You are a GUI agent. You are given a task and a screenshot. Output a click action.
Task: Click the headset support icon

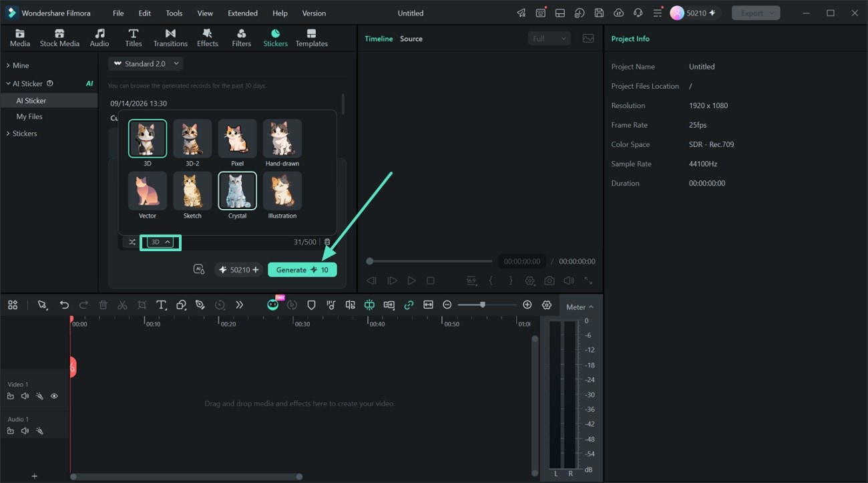tap(638, 13)
